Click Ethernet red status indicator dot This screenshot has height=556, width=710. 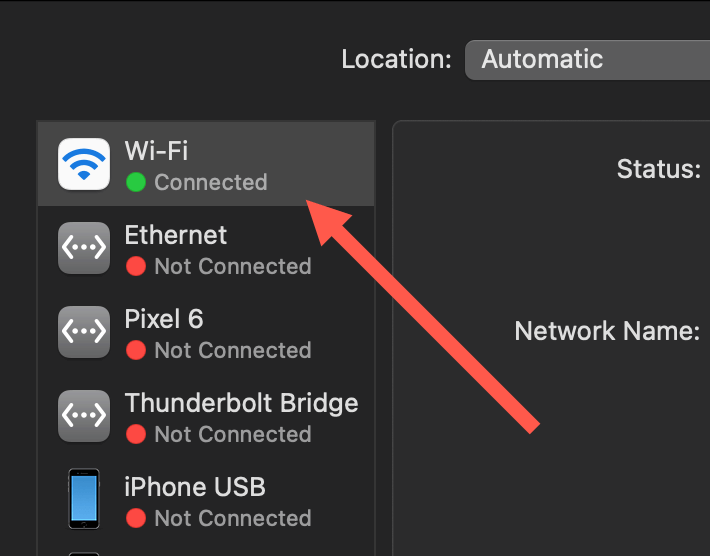pyautogui.click(x=136, y=266)
